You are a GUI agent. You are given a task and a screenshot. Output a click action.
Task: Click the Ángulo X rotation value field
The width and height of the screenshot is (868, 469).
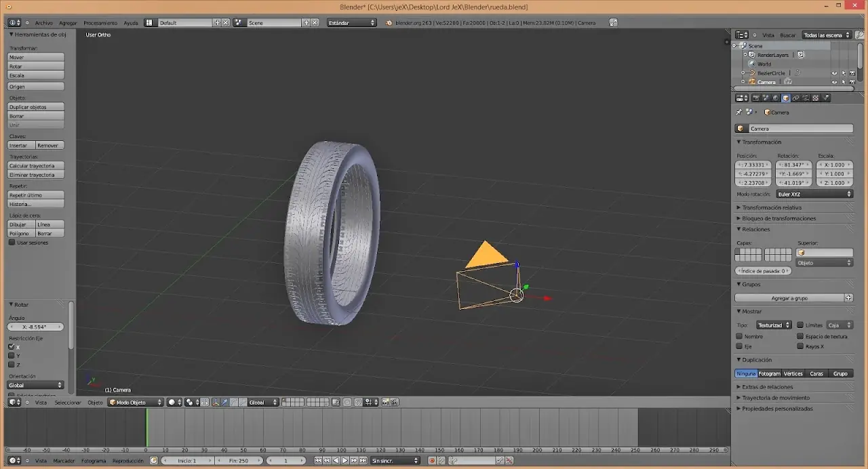pos(36,327)
